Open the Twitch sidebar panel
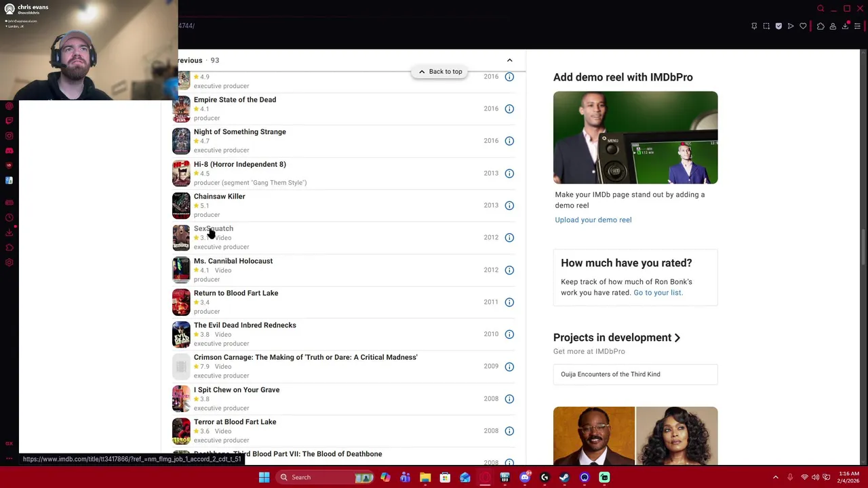The width and height of the screenshot is (868, 488). tap(9, 121)
